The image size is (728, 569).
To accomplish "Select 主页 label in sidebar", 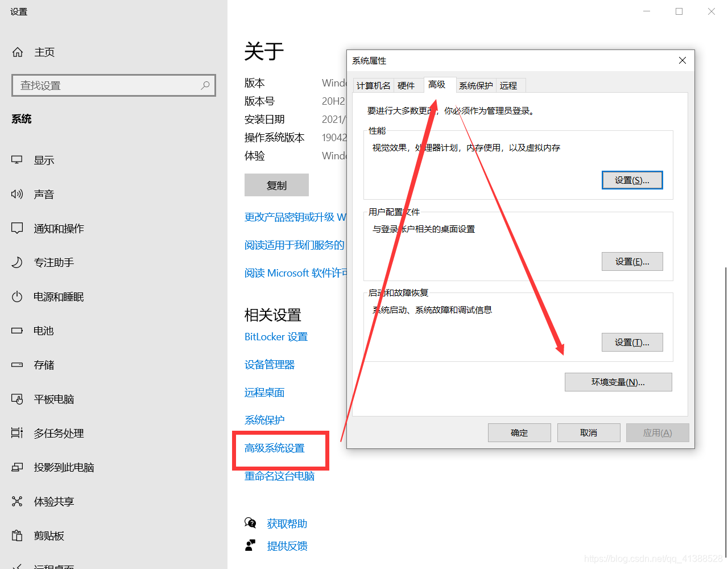I will (x=44, y=52).
